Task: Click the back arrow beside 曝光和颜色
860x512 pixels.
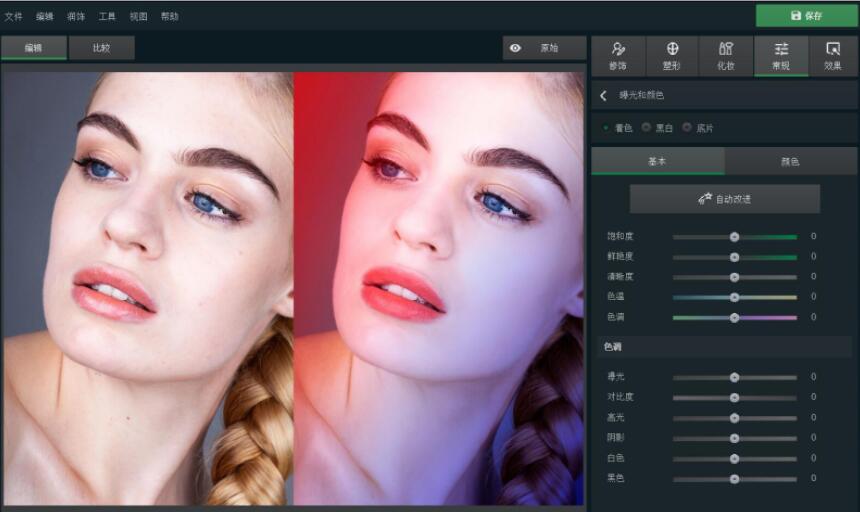Action: (604, 95)
